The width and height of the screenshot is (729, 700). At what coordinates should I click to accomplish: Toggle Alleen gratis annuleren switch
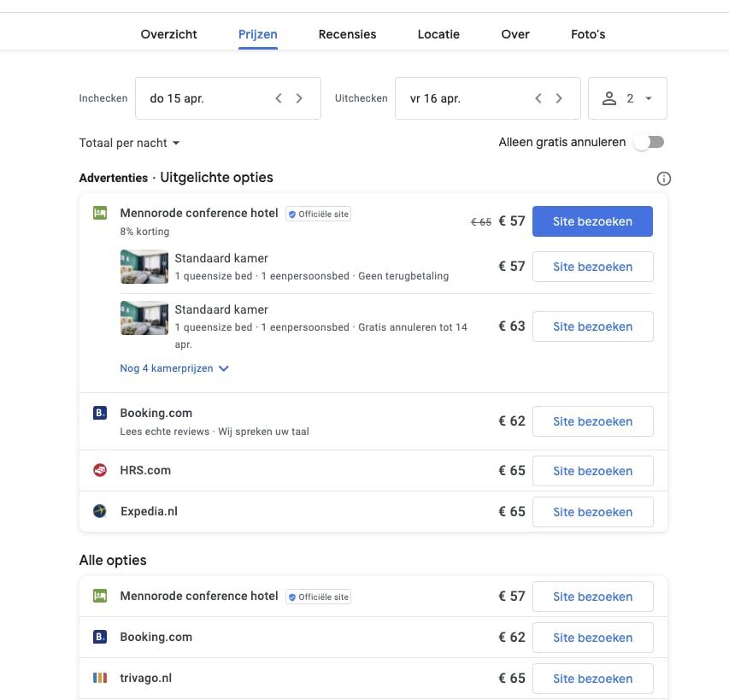tap(650, 142)
